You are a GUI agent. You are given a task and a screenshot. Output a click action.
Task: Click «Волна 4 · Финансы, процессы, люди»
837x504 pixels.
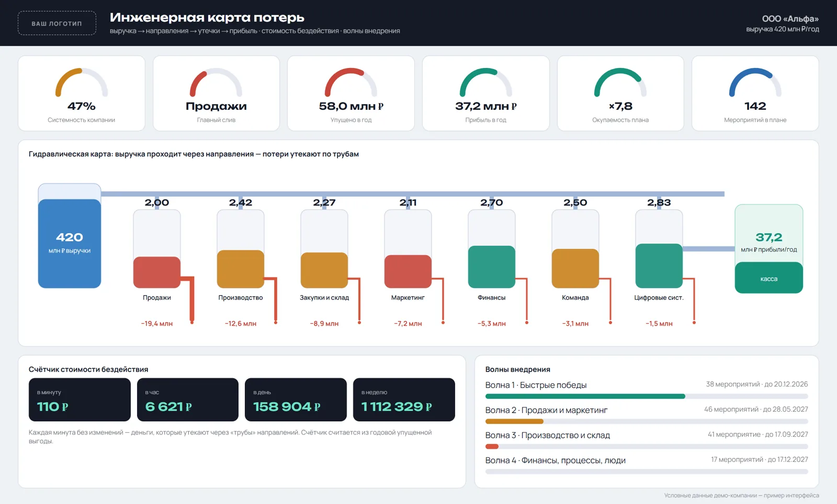[x=556, y=461]
